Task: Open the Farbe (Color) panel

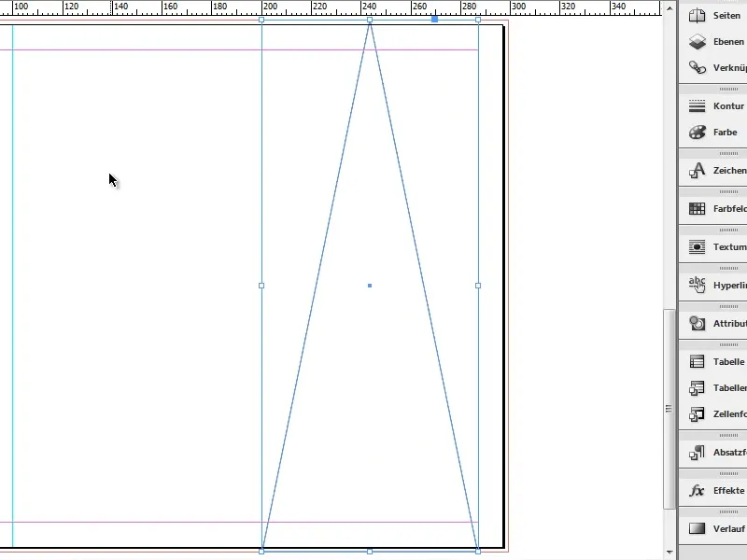Action: click(713, 133)
